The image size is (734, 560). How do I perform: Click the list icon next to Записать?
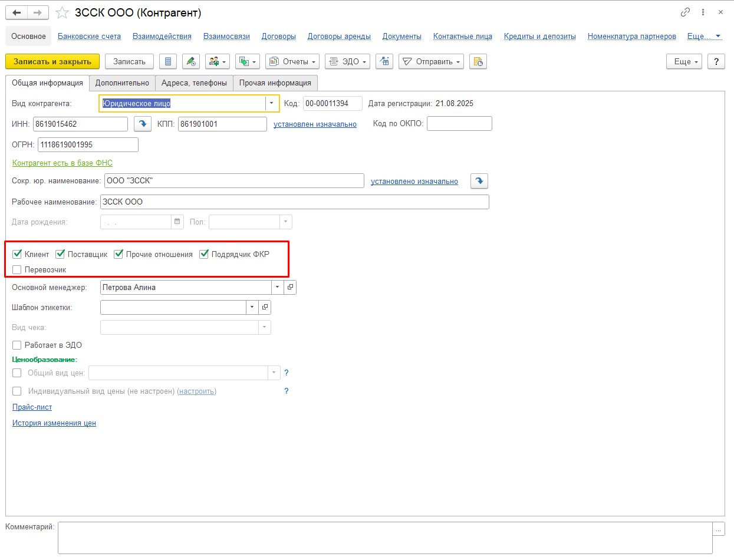[x=169, y=61]
